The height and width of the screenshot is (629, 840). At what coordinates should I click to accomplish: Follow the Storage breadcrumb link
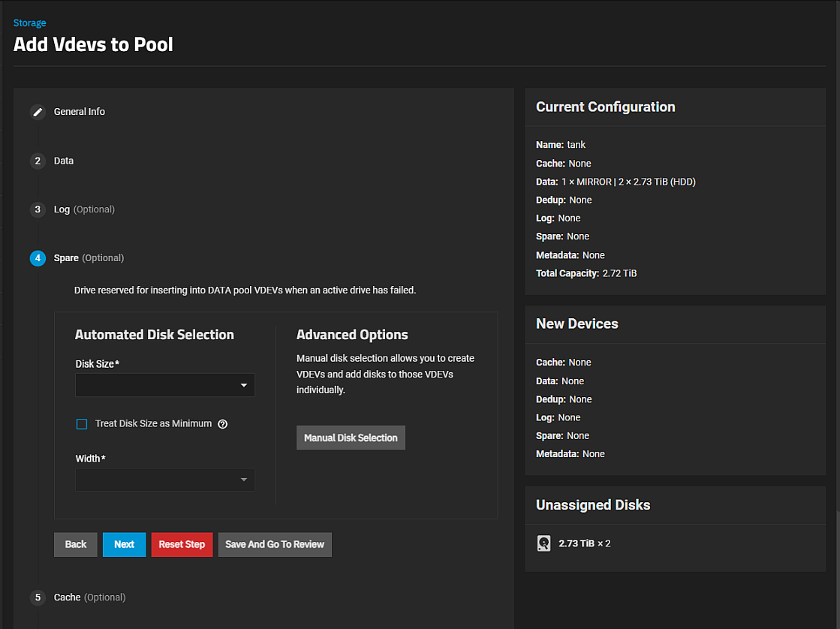(29, 23)
